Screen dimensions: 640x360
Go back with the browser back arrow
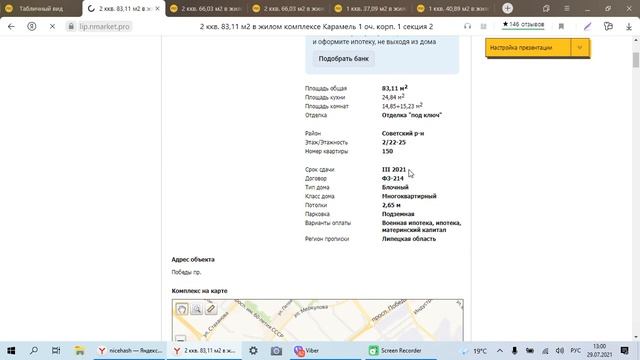pos(11,27)
